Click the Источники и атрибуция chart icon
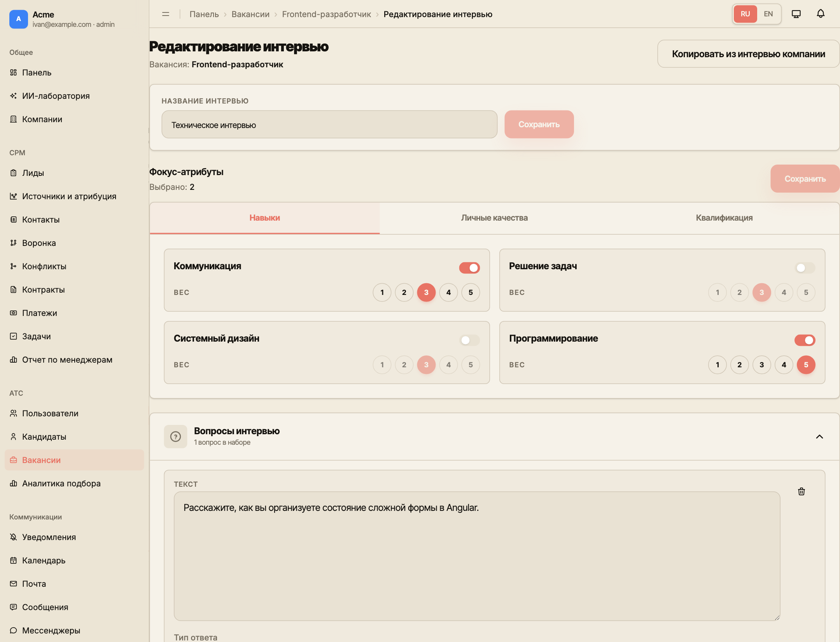 tap(14, 196)
